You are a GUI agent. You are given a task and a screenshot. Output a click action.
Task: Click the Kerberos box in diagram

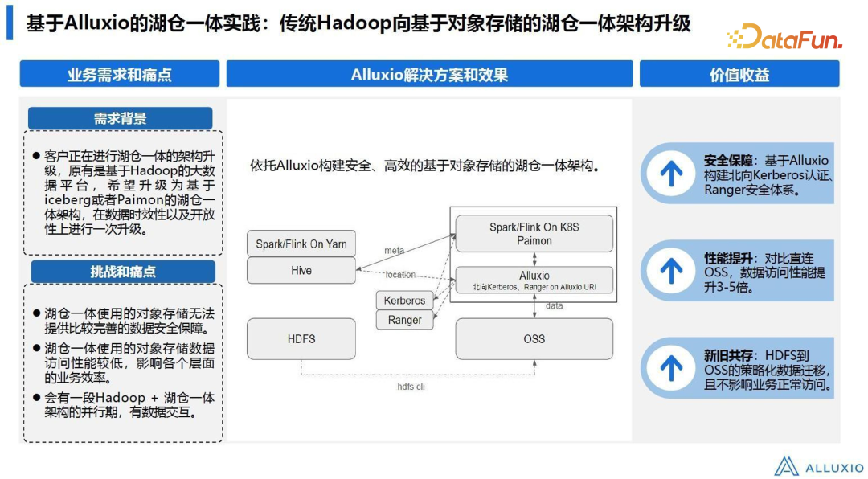tap(404, 300)
